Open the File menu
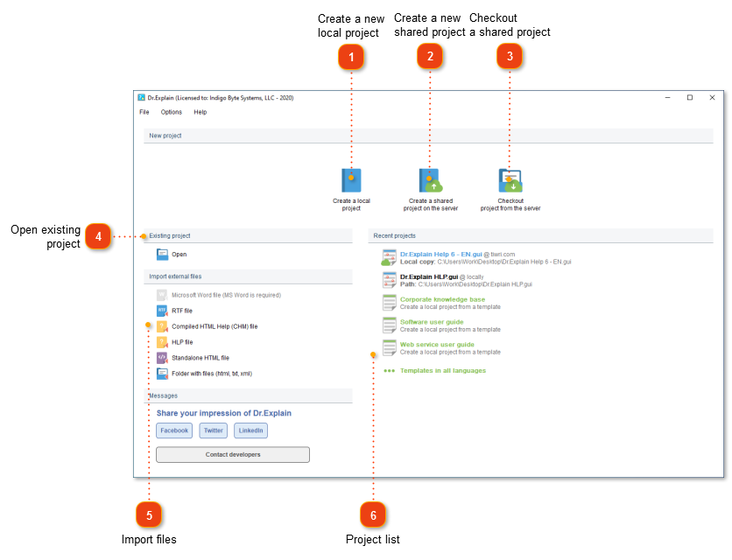 point(144,112)
